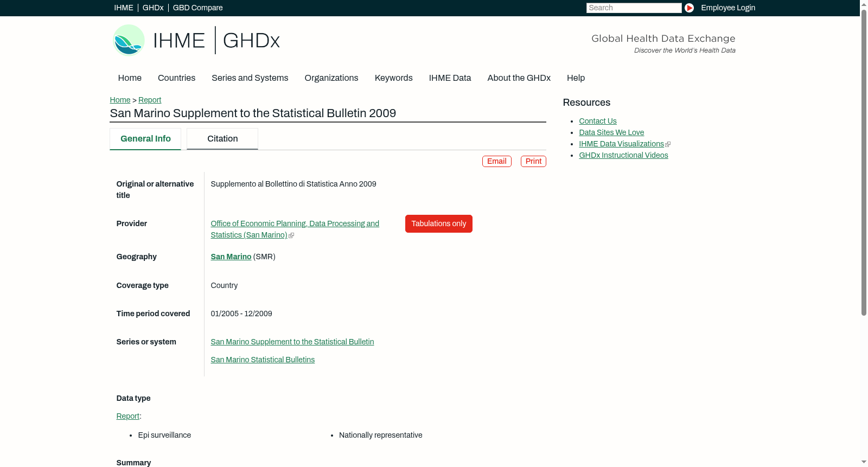Viewport: 868px width, 467px height.
Task: Click the Discover the World's Health Data tagline
Action: (x=685, y=50)
